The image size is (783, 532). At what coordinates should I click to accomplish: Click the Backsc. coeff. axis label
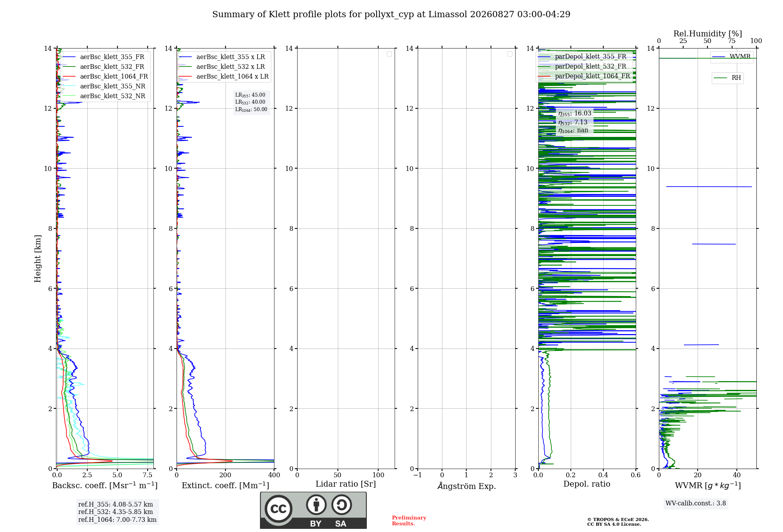coord(105,485)
